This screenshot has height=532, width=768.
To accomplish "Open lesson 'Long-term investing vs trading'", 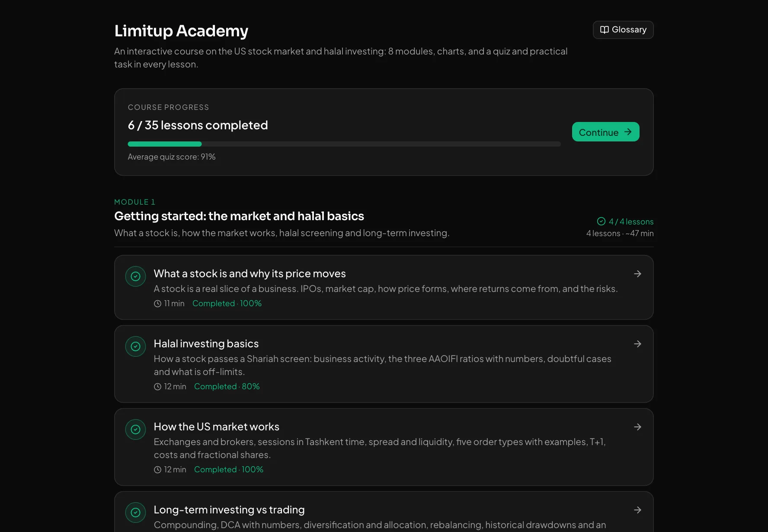I will coord(384,512).
